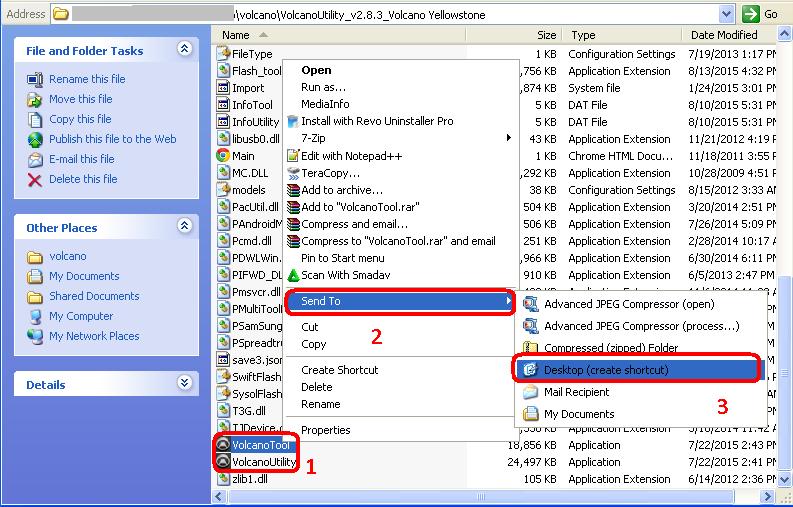Open the address bar dropdown arrow
The height and width of the screenshot is (507, 793).
[727, 14]
